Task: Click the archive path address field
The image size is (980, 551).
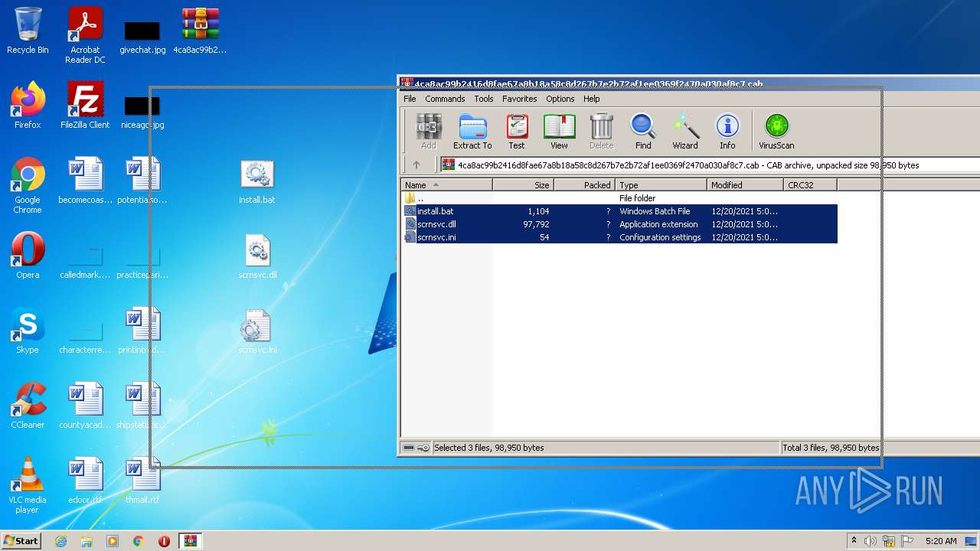Action: pos(708,165)
